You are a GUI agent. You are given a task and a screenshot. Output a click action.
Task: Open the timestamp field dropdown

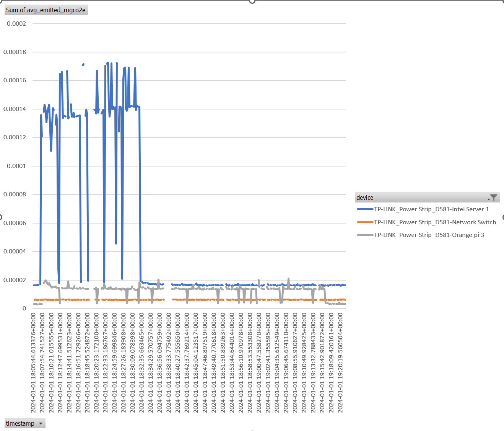(41, 423)
